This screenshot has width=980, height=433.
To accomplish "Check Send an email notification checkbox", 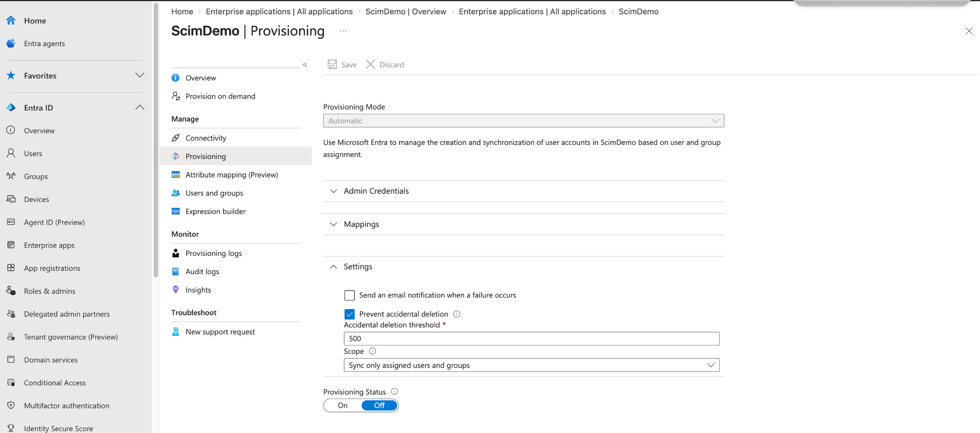I will pyautogui.click(x=349, y=295).
